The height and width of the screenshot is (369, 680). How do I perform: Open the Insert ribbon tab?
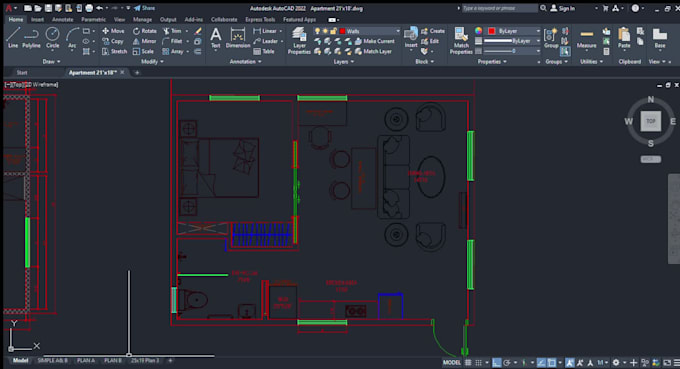(37, 20)
